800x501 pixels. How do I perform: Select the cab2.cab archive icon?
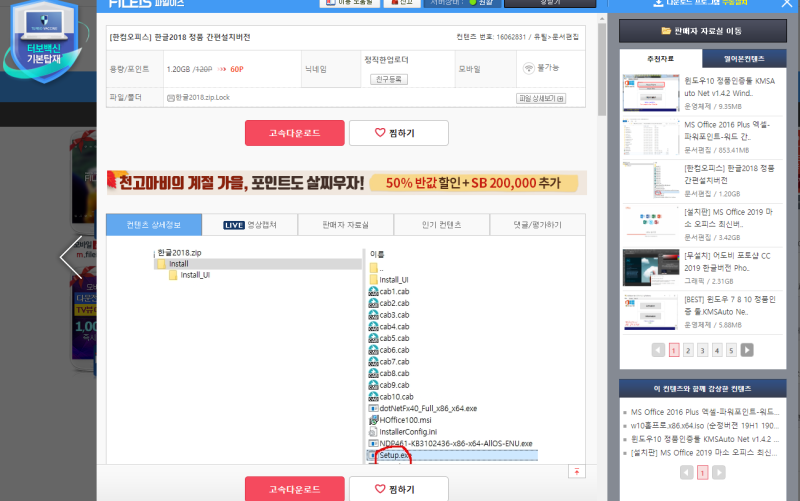[373, 303]
